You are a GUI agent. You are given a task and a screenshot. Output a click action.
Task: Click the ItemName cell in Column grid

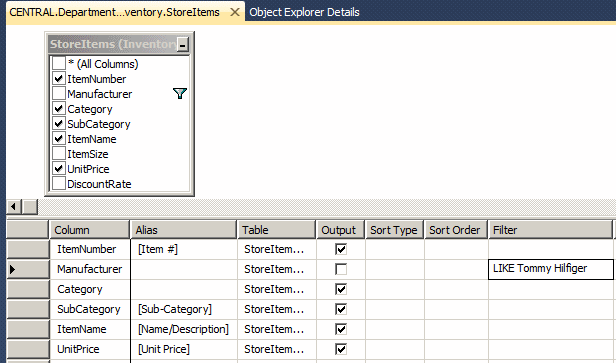90,329
